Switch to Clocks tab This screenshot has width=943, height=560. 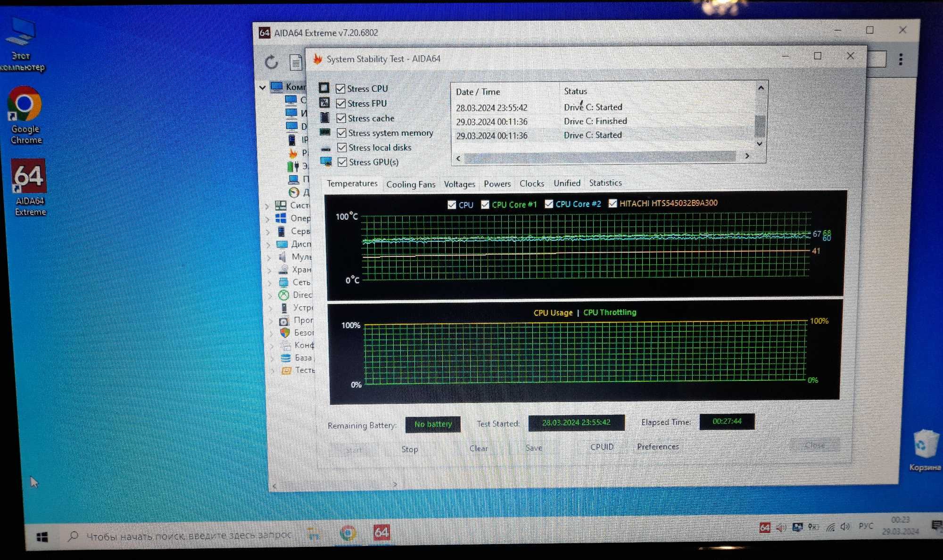(x=532, y=183)
